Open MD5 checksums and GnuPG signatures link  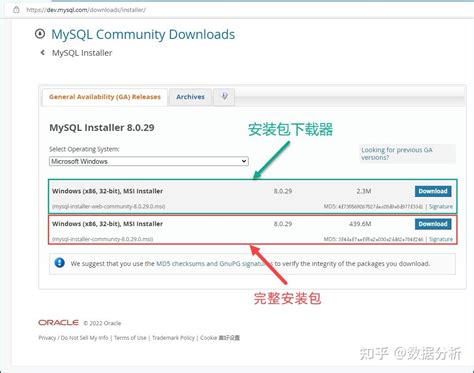pos(214,264)
